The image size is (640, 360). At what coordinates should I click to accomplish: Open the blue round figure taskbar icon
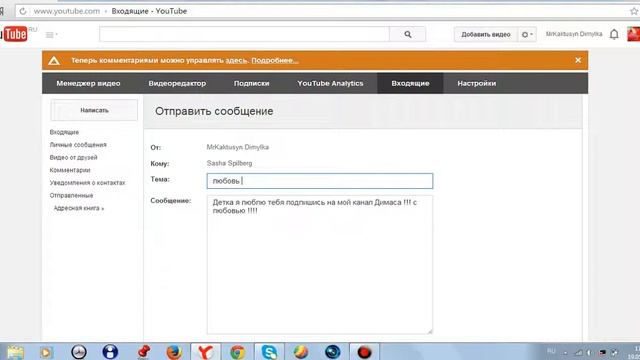tap(110, 352)
